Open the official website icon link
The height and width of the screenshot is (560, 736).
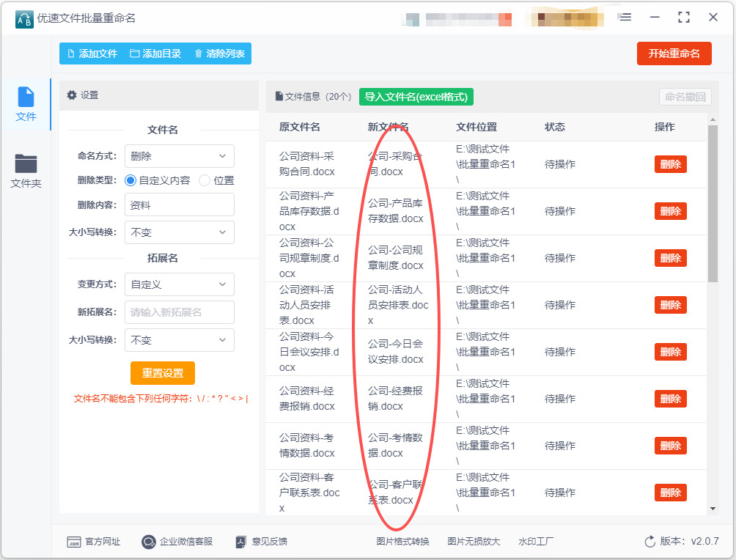(73, 542)
